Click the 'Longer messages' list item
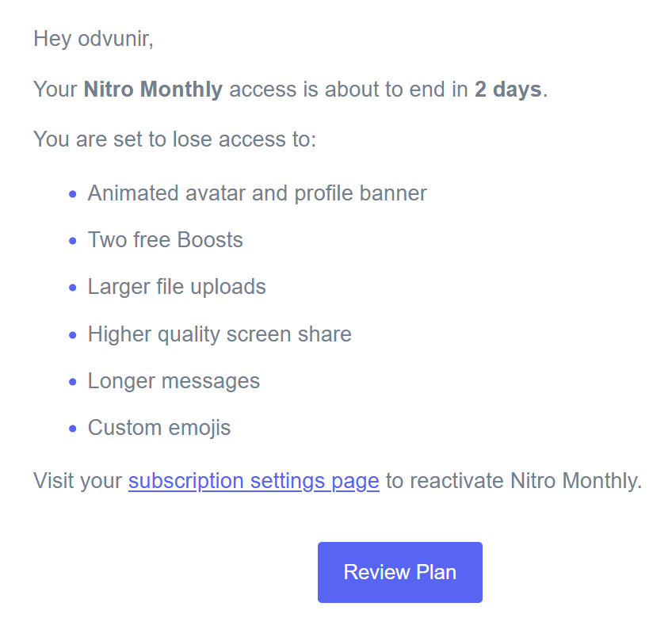Viewport: 672px width, 618px height. [x=174, y=381]
